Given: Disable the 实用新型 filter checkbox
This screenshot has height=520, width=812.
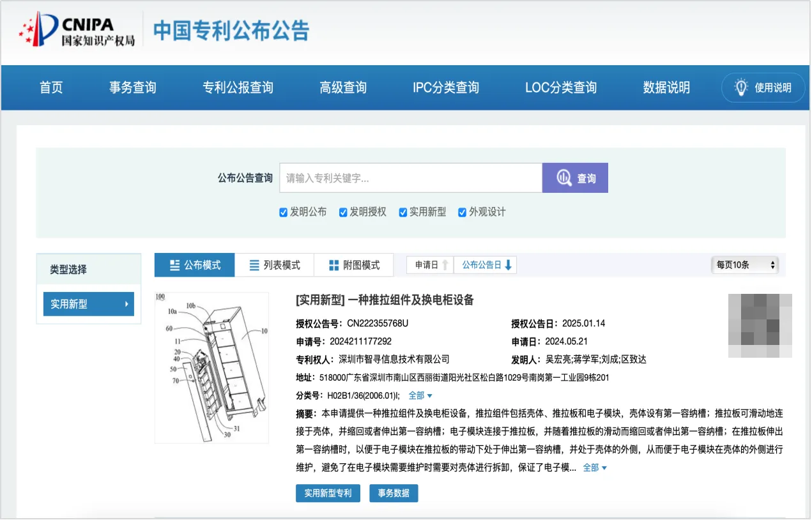Looking at the screenshot, I should point(402,212).
